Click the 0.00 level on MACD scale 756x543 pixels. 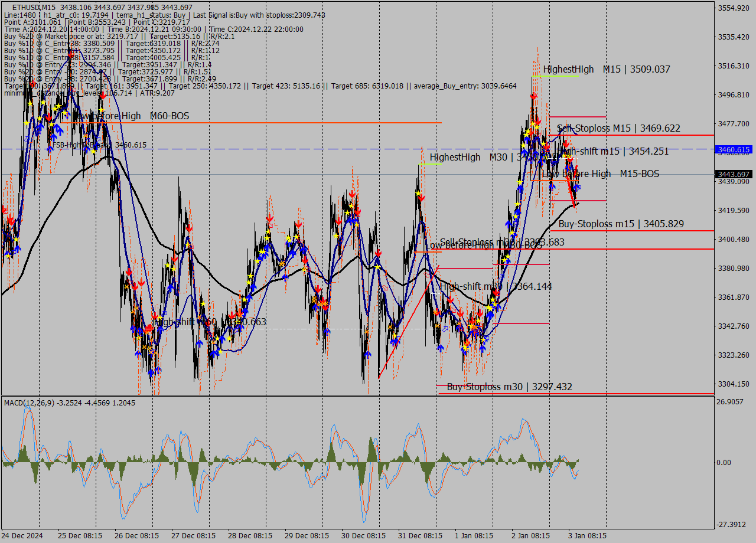724,462
